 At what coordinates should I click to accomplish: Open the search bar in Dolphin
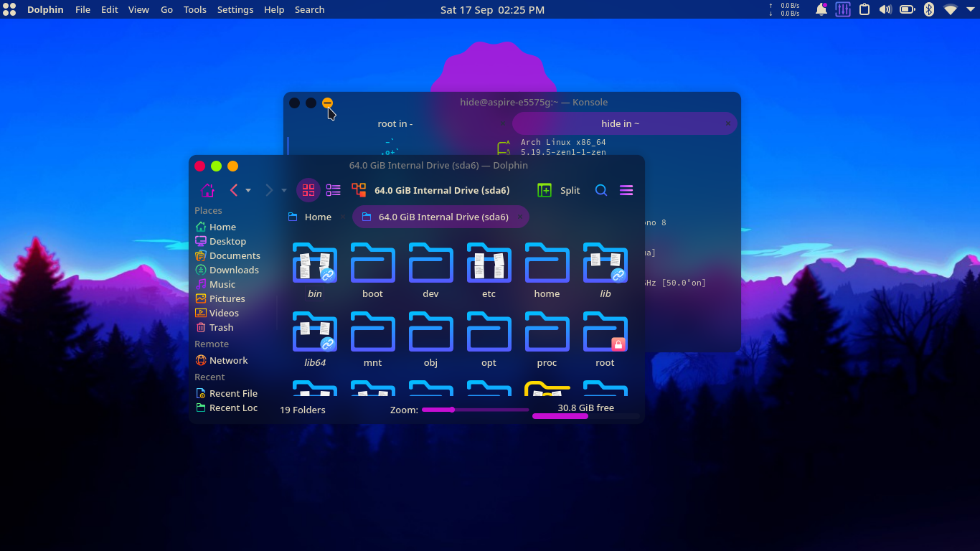[x=601, y=190]
